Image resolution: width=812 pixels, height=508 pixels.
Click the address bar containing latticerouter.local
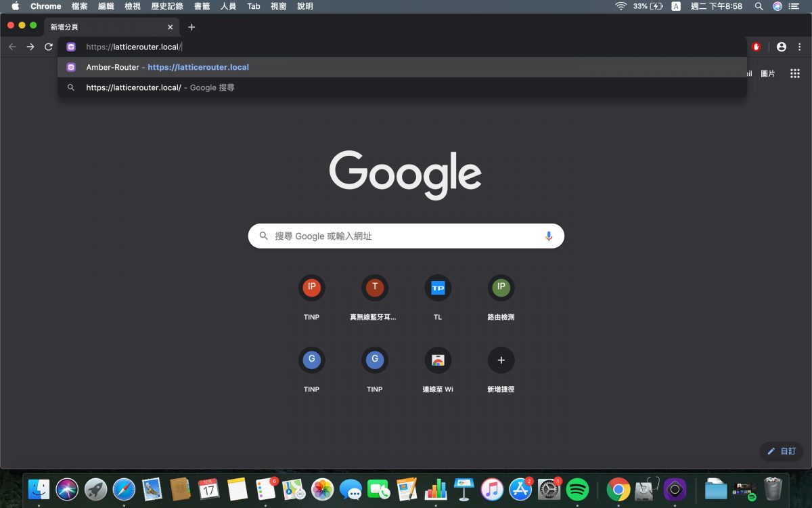point(402,47)
